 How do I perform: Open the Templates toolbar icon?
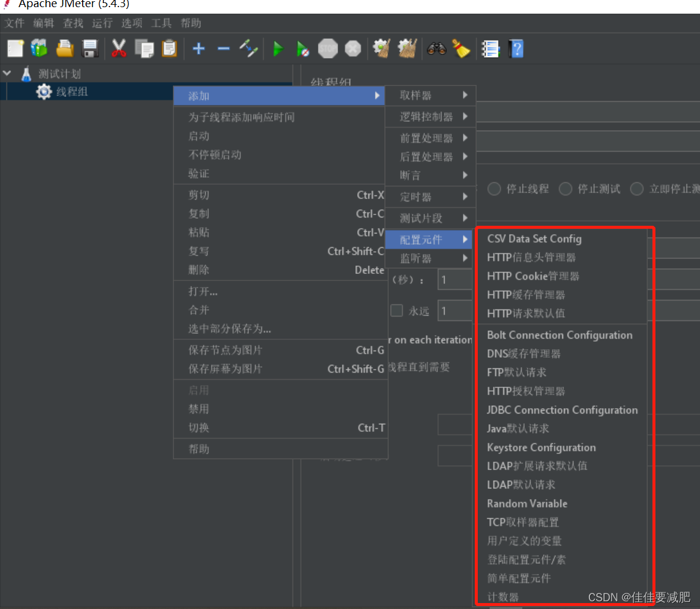[x=39, y=49]
